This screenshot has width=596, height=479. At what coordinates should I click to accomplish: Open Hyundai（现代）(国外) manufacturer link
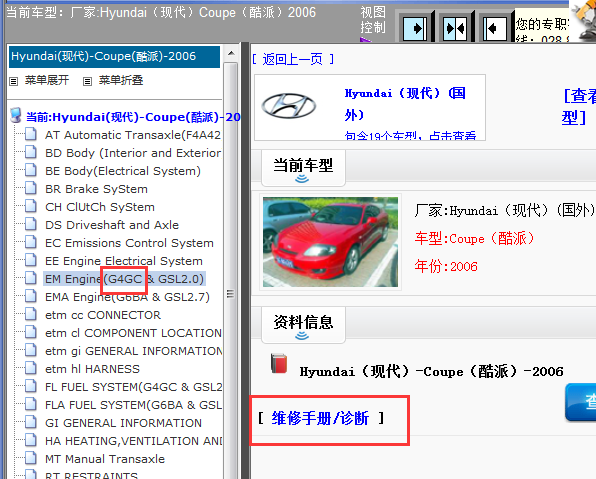[x=405, y=104]
